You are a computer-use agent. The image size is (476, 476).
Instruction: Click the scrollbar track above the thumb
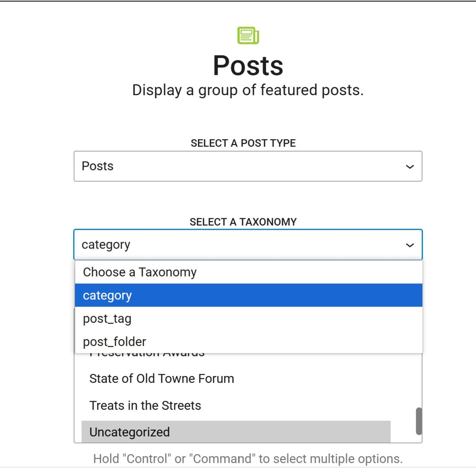coord(418,380)
